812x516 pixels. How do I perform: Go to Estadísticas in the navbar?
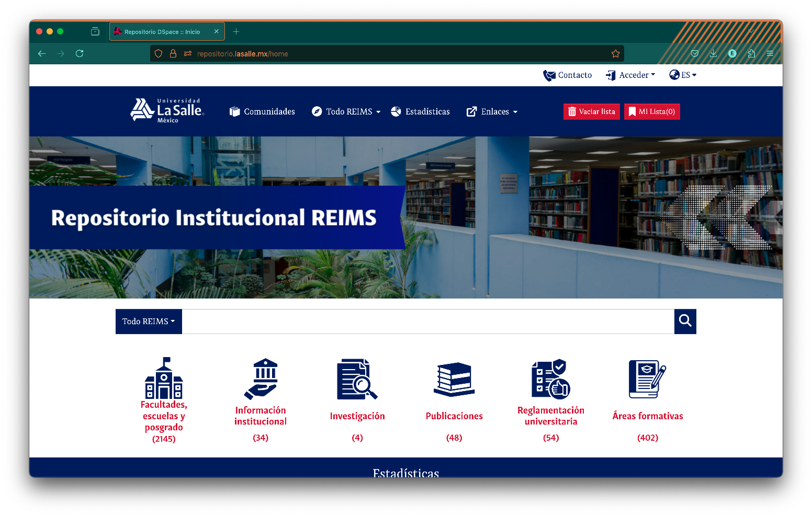click(421, 112)
